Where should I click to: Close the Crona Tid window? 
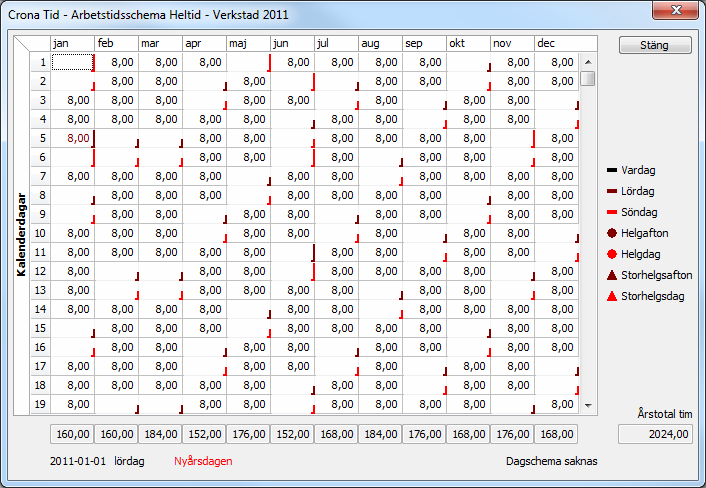675,10
